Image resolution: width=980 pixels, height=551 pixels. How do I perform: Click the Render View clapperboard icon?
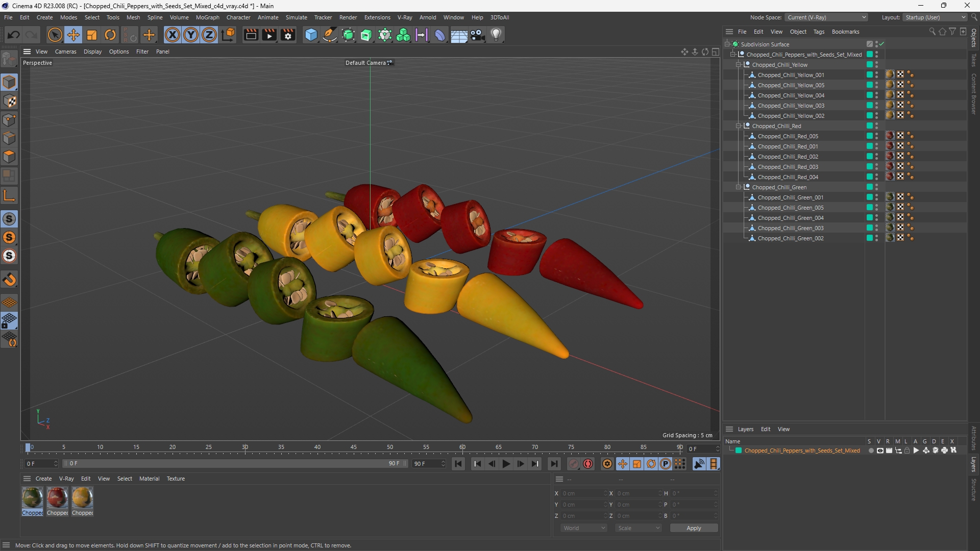pyautogui.click(x=251, y=35)
